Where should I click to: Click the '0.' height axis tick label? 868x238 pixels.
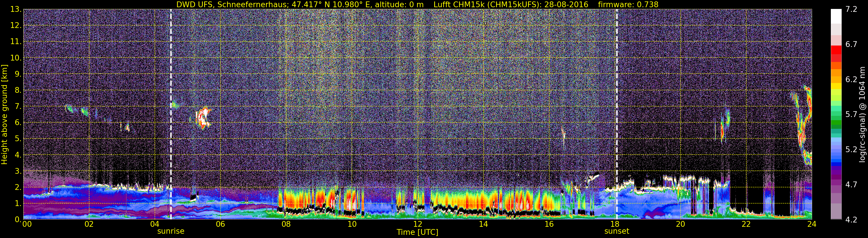point(18,219)
